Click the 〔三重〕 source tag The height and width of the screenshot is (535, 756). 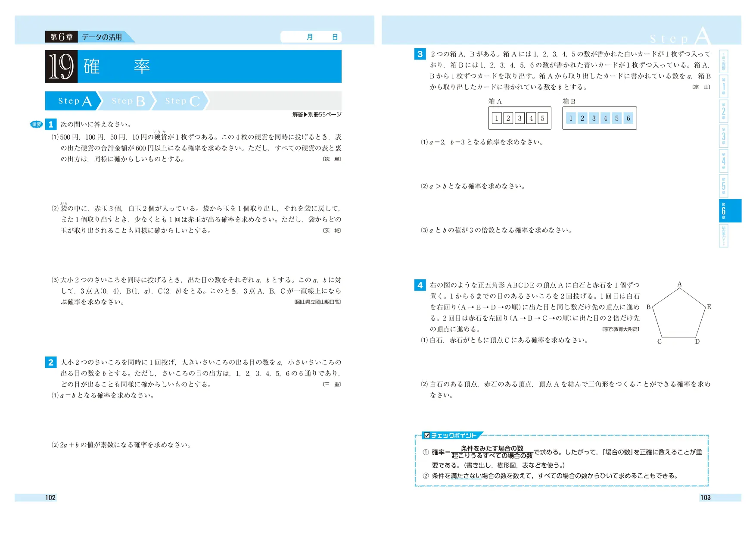332,385
